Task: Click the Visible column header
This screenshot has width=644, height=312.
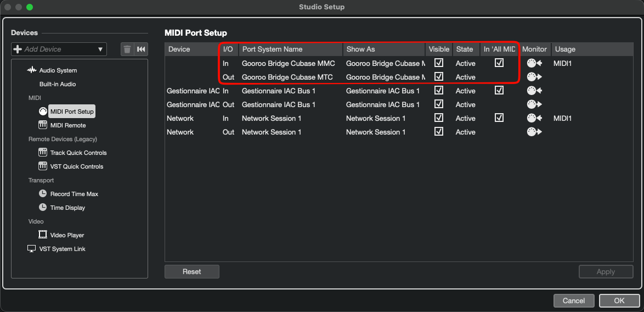Action: click(x=439, y=49)
